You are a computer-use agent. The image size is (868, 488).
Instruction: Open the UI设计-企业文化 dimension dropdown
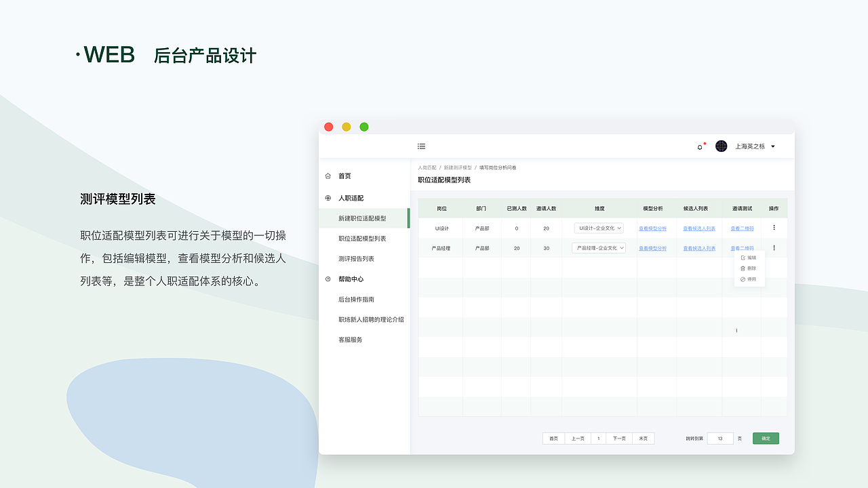[x=599, y=228]
